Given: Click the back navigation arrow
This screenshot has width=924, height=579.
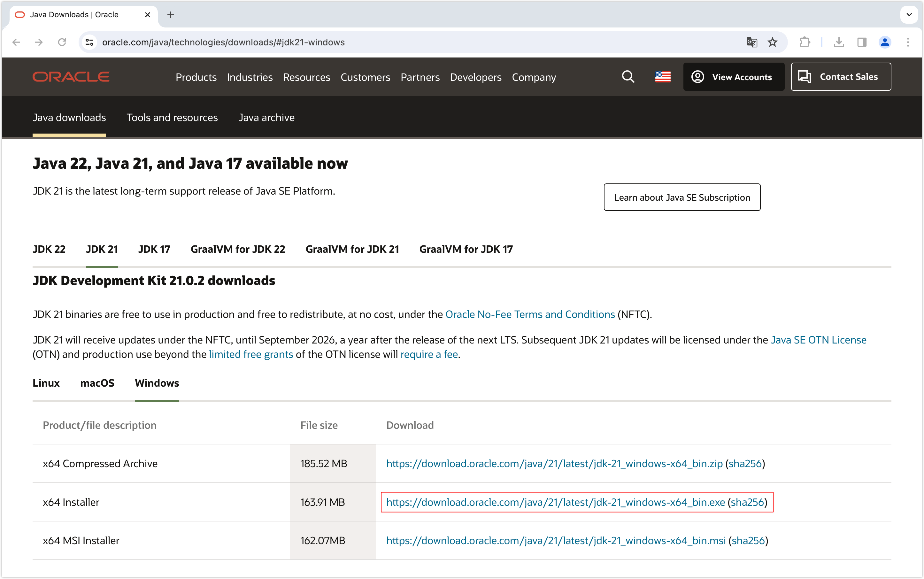Looking at the screenshot, I should [16, 42].
